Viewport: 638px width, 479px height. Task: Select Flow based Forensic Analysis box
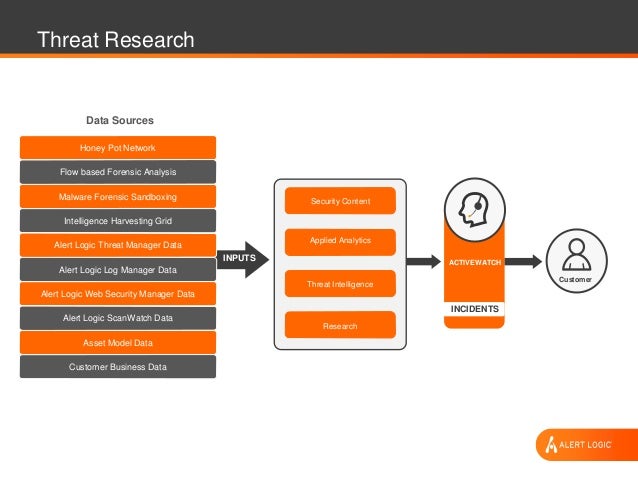(x=118, y=172)
